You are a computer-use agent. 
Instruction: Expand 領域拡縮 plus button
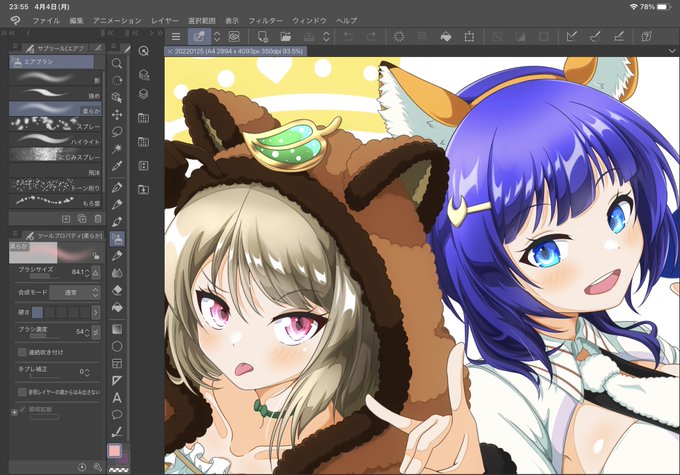14,412
